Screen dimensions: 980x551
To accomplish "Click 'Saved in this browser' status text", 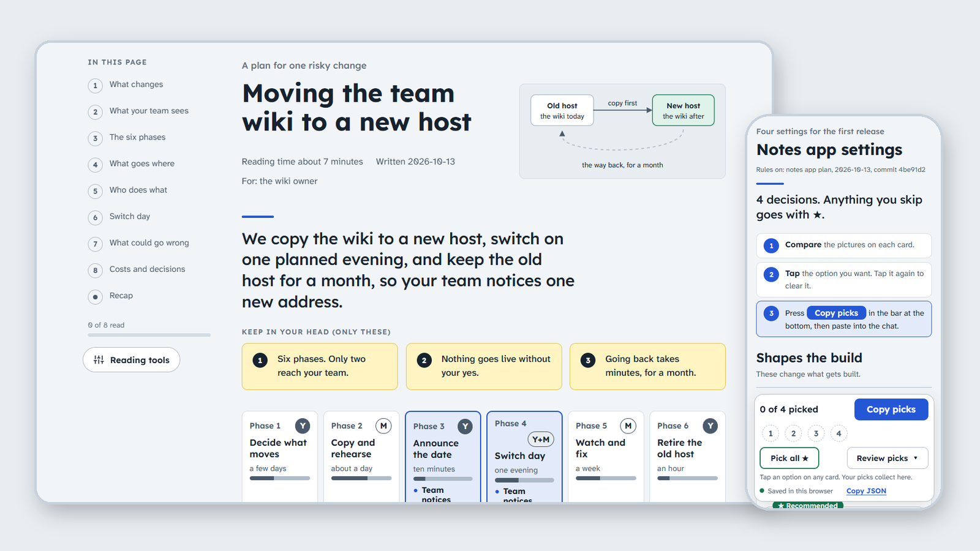I will click(x=800, y=491).
